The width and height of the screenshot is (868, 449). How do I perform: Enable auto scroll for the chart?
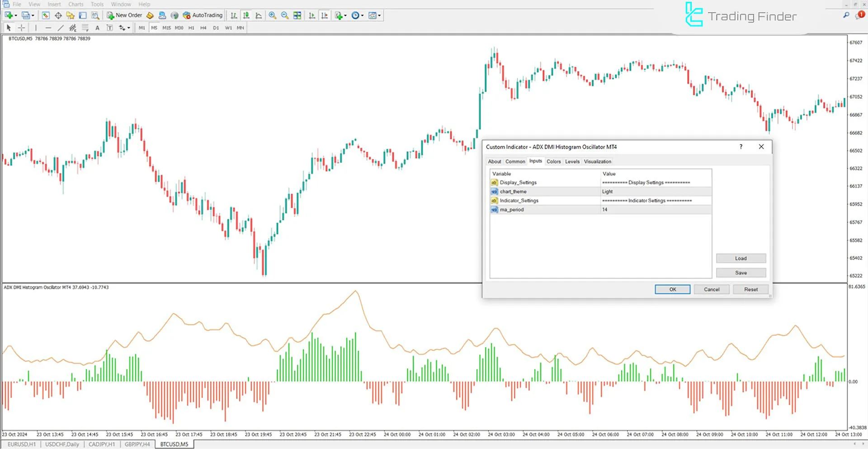(x=312, y=15)
